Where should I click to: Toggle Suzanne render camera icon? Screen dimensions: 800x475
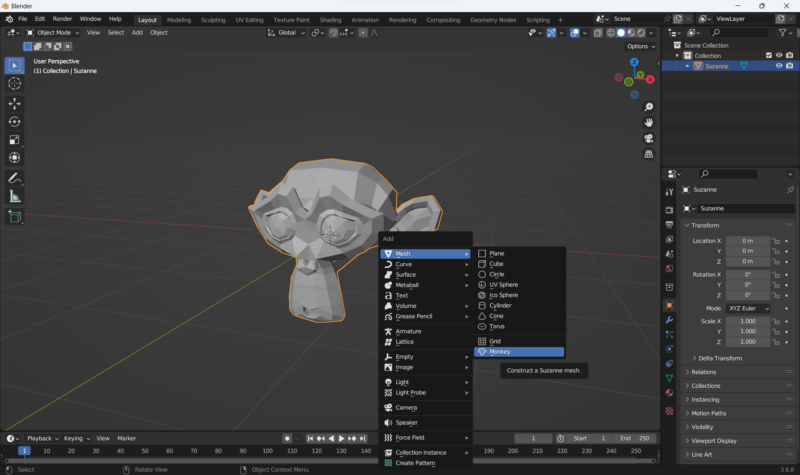point(790,66)
